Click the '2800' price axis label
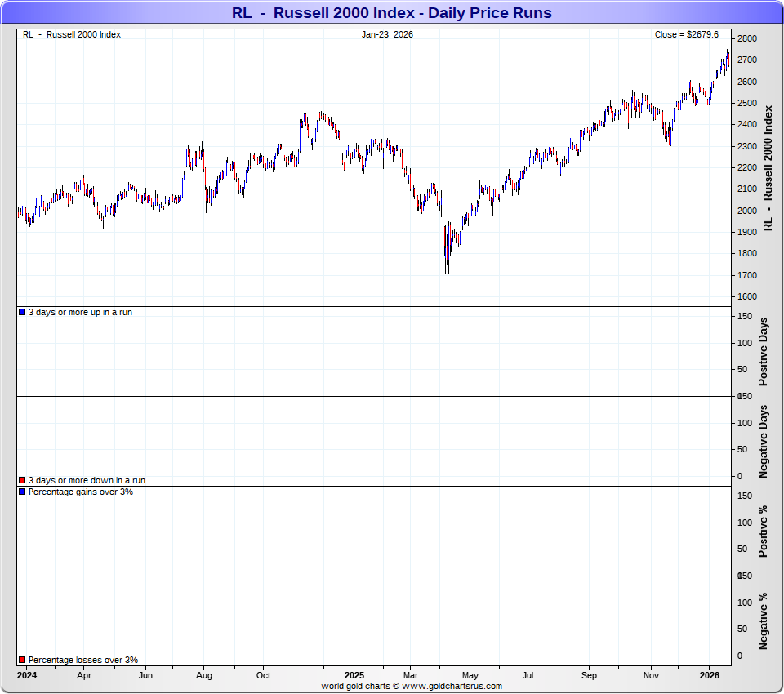 (x=747, y=38)
